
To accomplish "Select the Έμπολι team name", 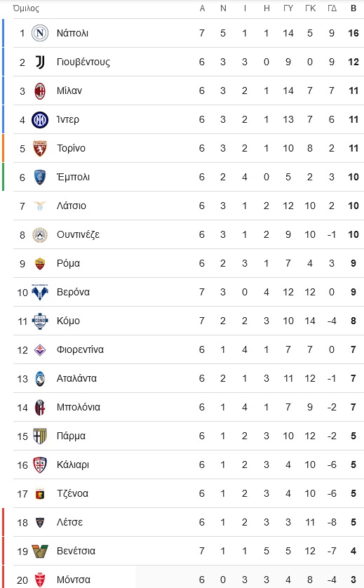I will (x=73, y=177).
